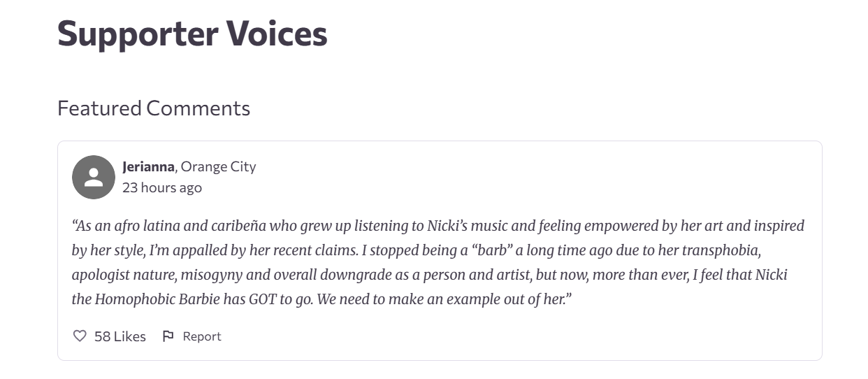Open Jerianna's gray profile avatar
Screen dimensions: 868x379
(94, 177)
